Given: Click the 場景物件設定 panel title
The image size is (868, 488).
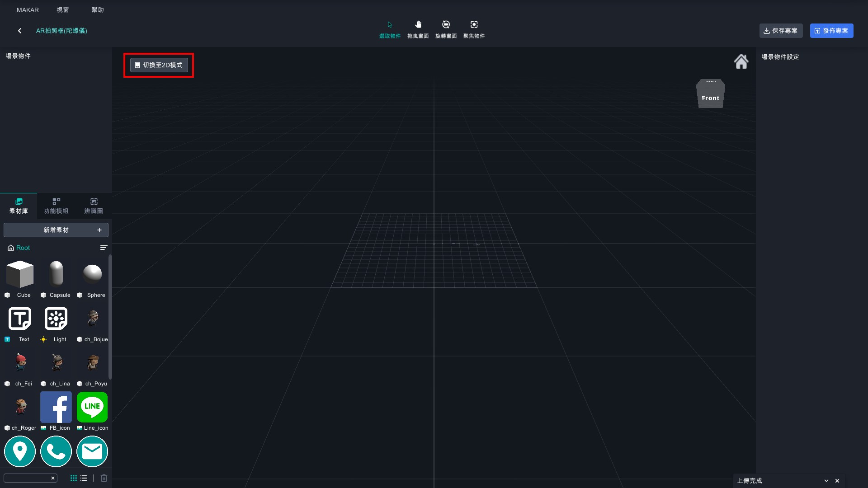Looking at the screenshot, I should tap(780, 57).
